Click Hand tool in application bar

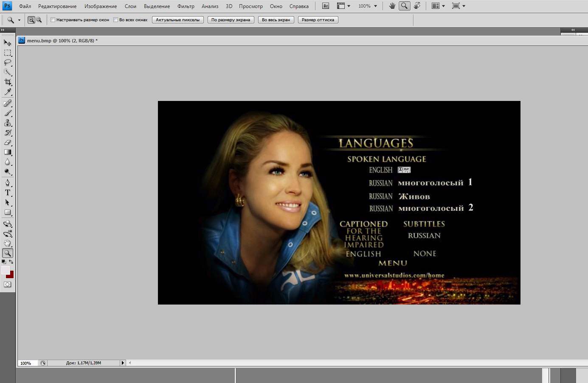(392, 6)
